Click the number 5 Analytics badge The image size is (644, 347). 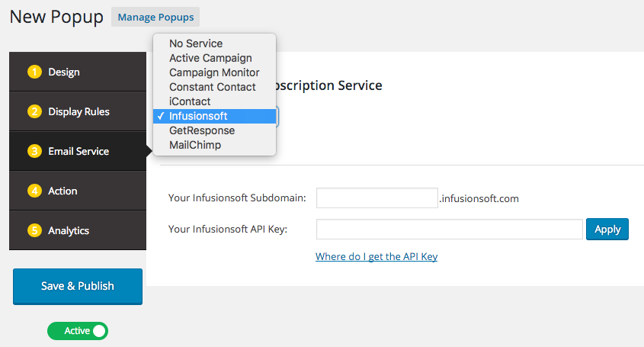(34, 231)
